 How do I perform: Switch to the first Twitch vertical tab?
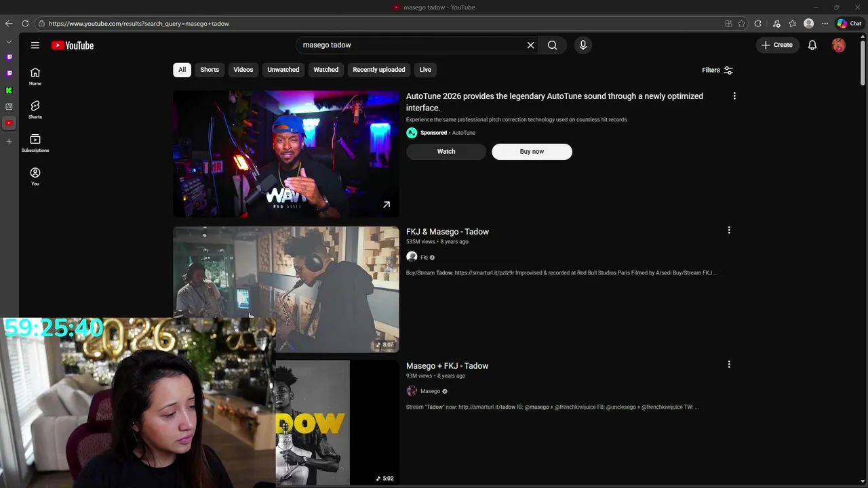(x=9, y=58)
